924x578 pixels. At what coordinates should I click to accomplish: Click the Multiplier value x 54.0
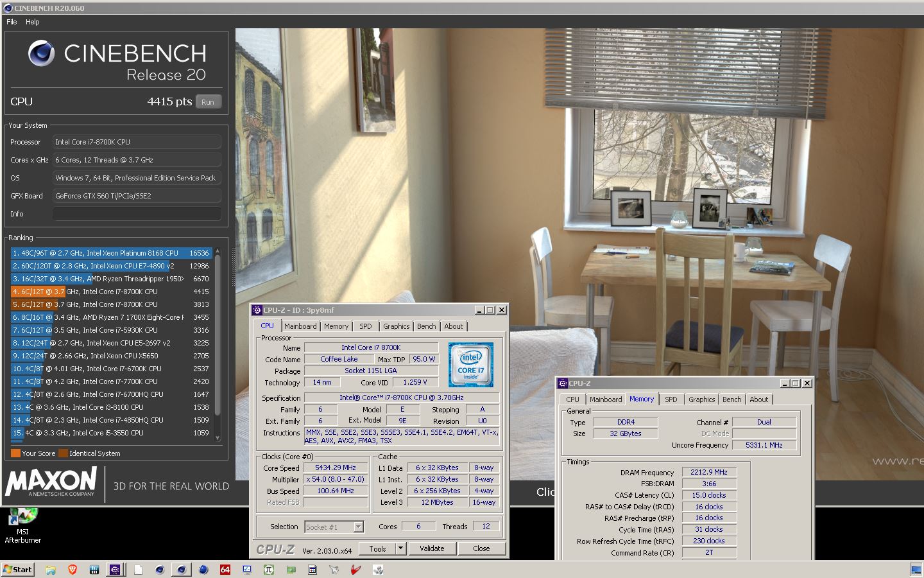point(336,480)
